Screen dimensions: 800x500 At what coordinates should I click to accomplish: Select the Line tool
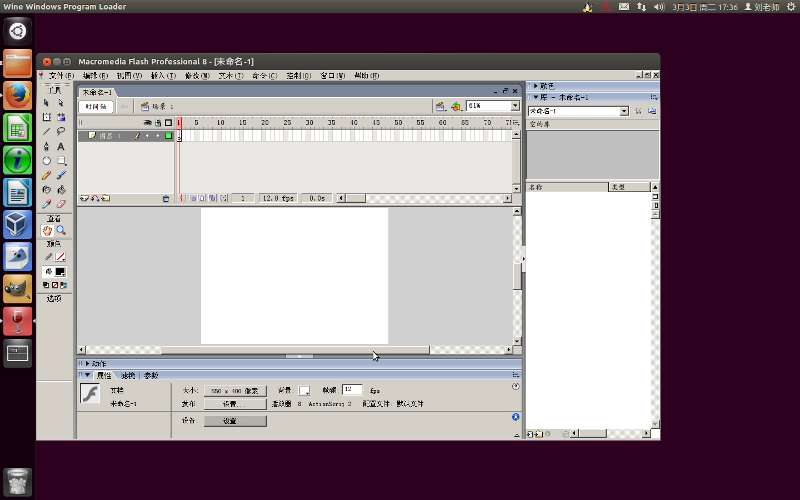tap(46, 132)
